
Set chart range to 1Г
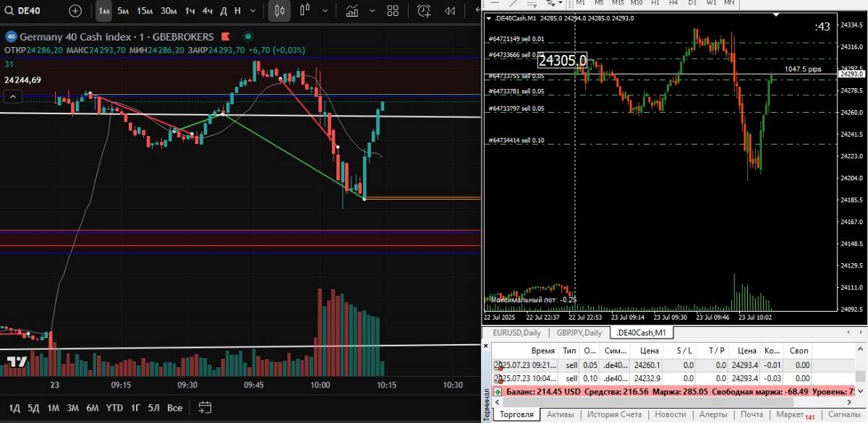(x=135, y=408)
